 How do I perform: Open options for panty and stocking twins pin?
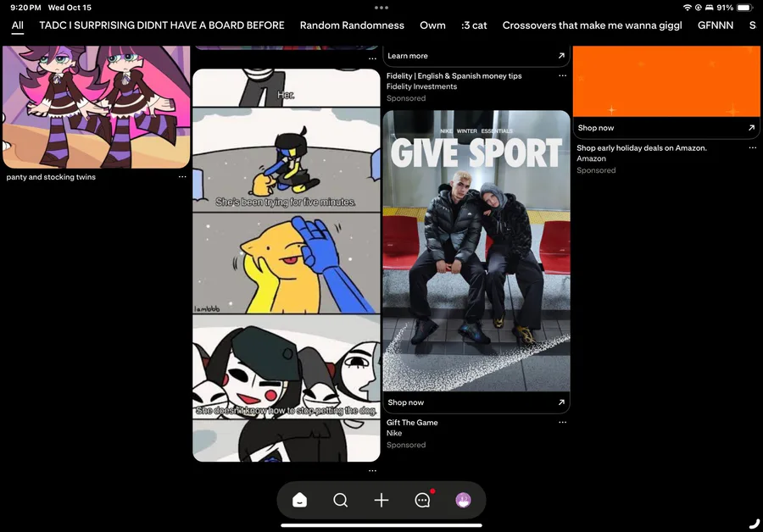[x=182, y=176]
